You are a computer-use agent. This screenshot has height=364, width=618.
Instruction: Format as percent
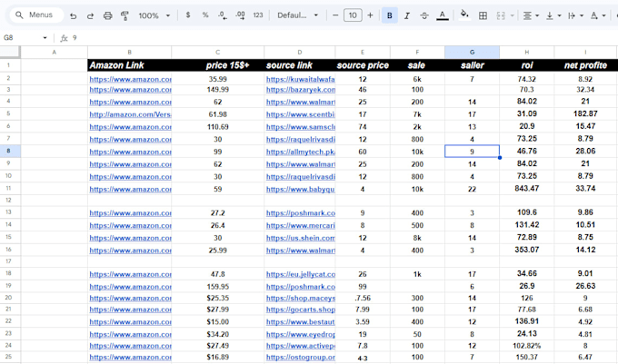coord(205,15)
